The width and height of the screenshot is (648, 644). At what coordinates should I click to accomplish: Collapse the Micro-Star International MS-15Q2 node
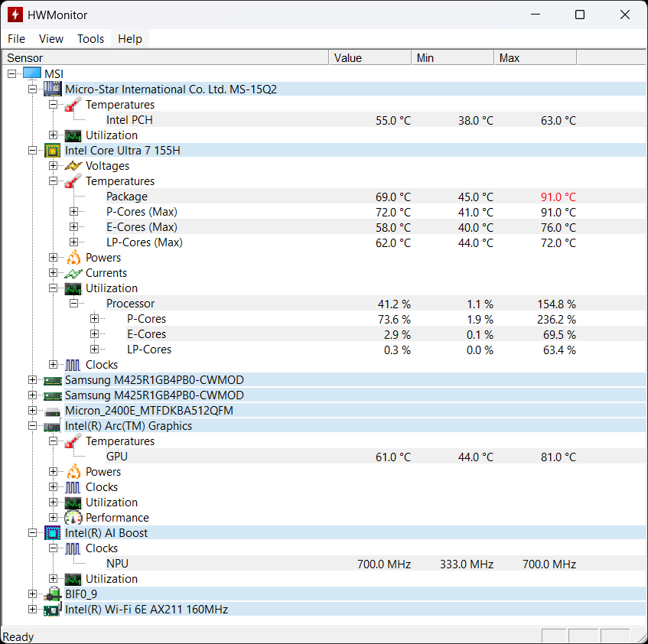pos(33,89)
